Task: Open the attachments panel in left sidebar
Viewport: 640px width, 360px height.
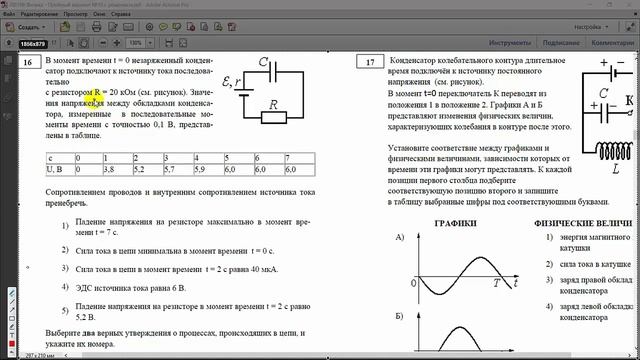Action: 8,98
